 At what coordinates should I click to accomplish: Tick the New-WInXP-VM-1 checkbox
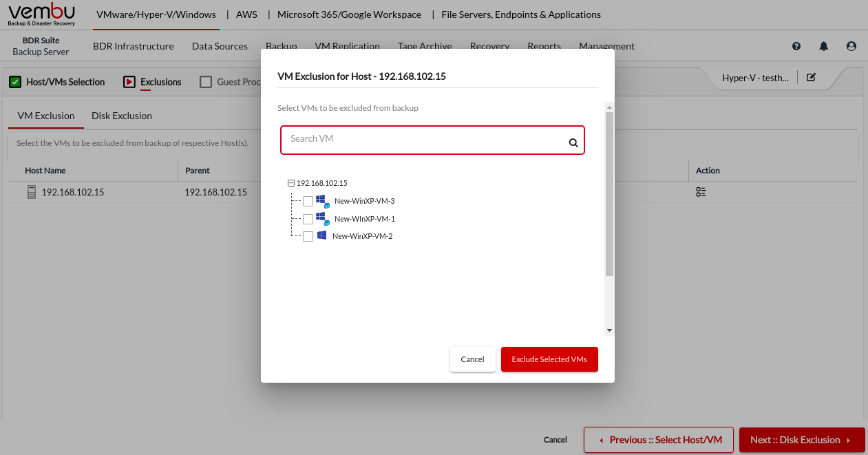[x=308, y=219]
